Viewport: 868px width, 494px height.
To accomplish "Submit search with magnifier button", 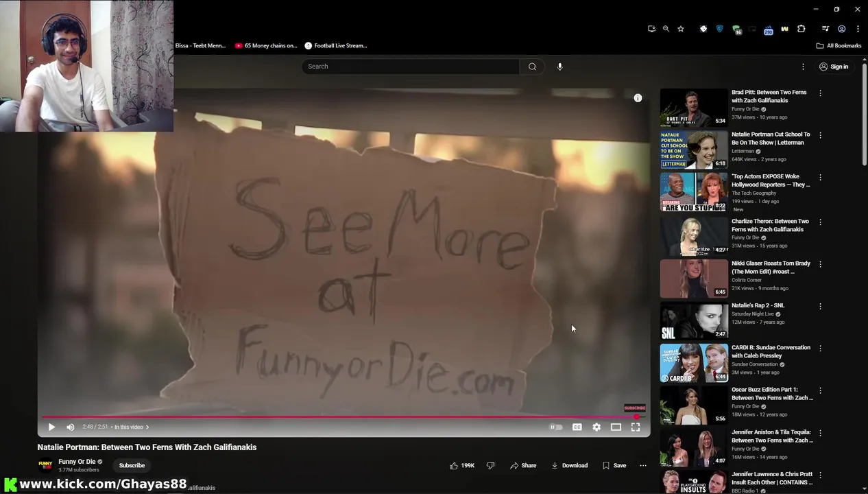I will pos(532,67).
